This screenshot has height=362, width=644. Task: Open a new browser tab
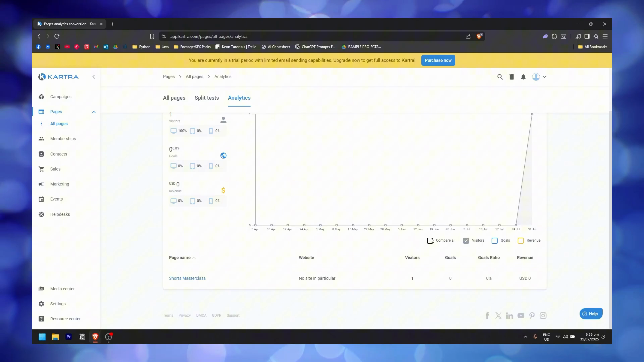coord(112,24)
